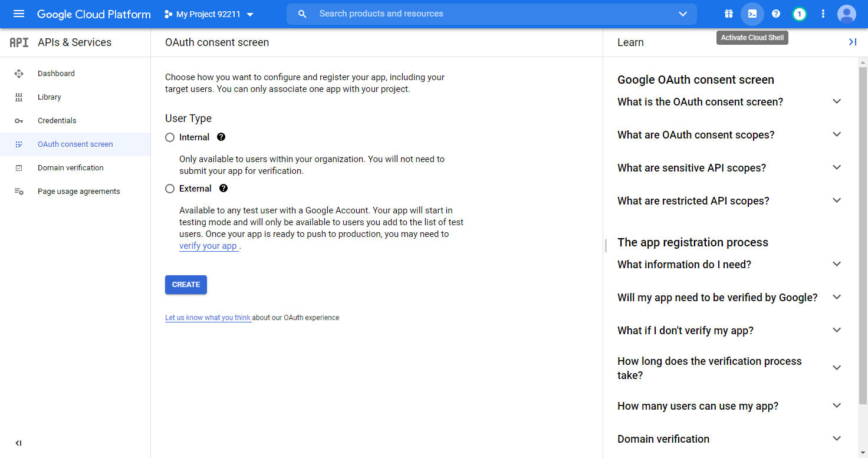868x458 pixels.
Task: Click Let us know what you think link
Action: [208, 318]
